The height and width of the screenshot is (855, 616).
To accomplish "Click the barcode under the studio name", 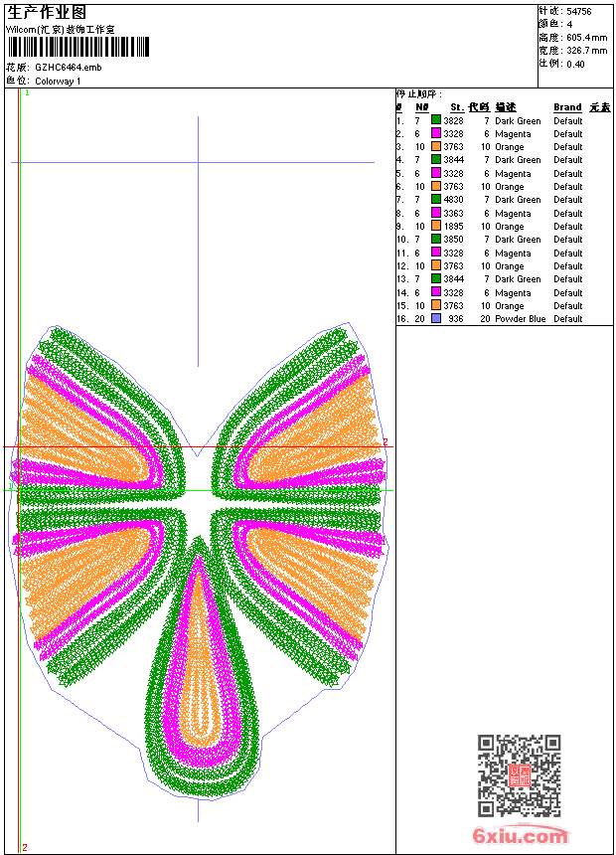I will pos(77,47).
